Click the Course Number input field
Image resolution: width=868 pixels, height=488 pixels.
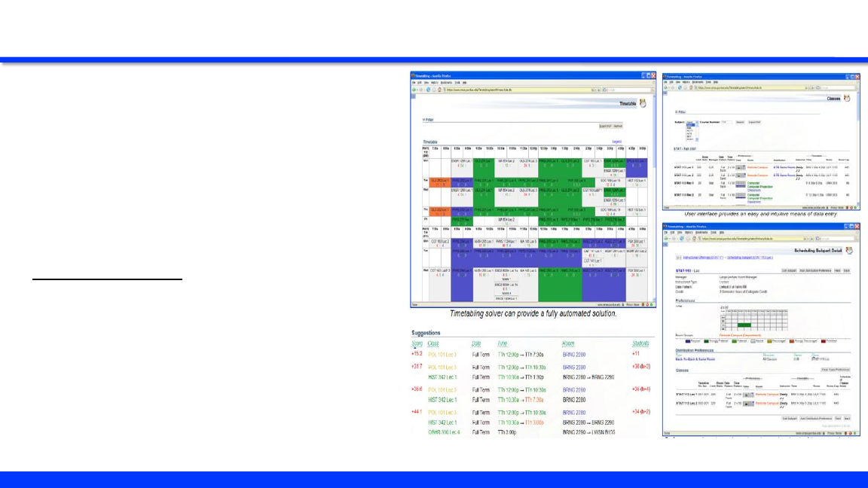pos(726,121)
